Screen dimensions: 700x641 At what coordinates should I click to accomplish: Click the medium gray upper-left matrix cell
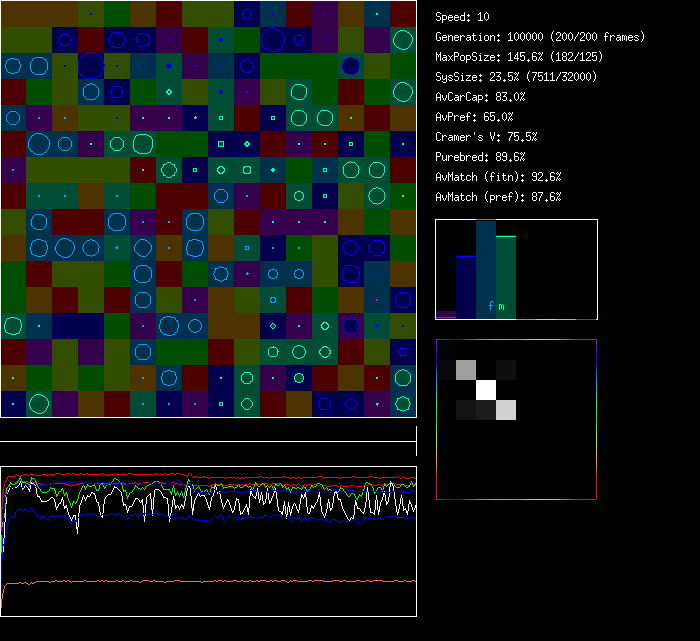(466, 370)
